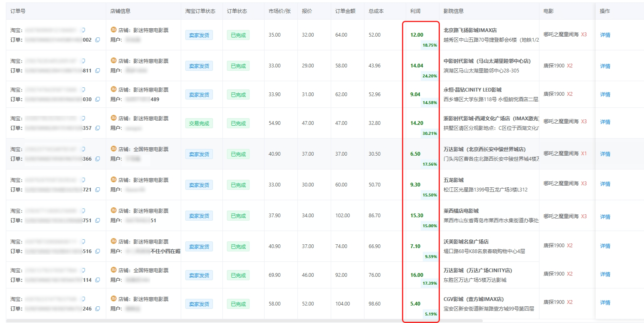The height and width of the screenshot is (323, 644).
Task: Click the 已完成 tag in order 366's row
Action: 238,154
